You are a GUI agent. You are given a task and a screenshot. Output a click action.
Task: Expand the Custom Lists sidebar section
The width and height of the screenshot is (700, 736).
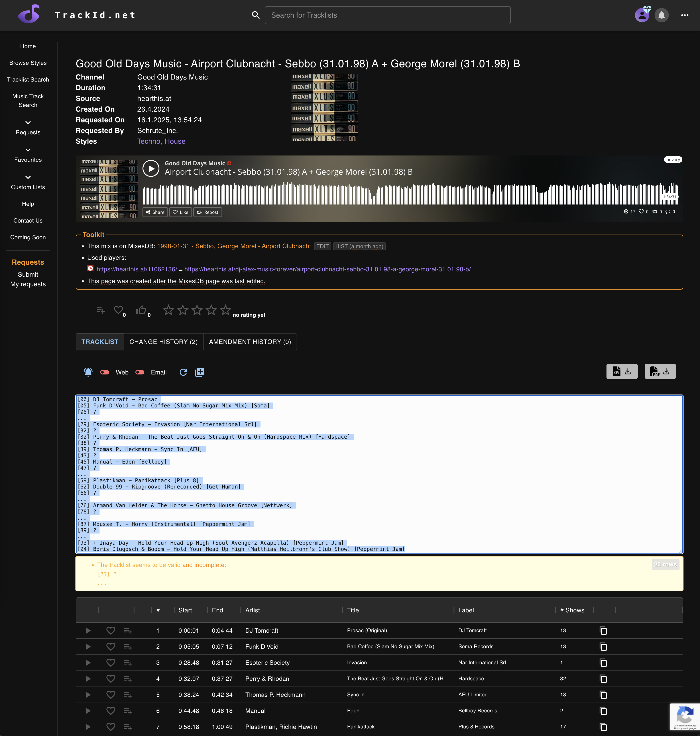click(x=28, y=182)
